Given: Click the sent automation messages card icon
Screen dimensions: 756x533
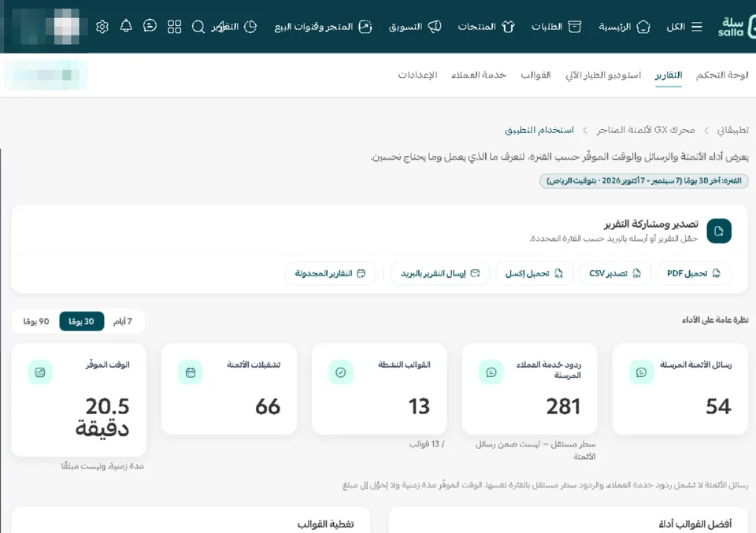Looking at the screenshot, I should tap(641, 372).
